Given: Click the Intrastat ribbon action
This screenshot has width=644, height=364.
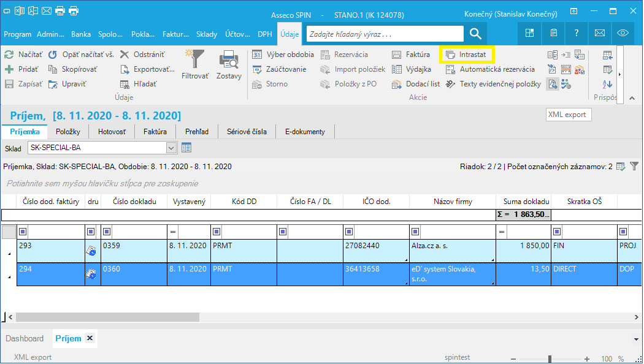Looking at the screenshot, I should pyautogui.click(x=466, y=55).
